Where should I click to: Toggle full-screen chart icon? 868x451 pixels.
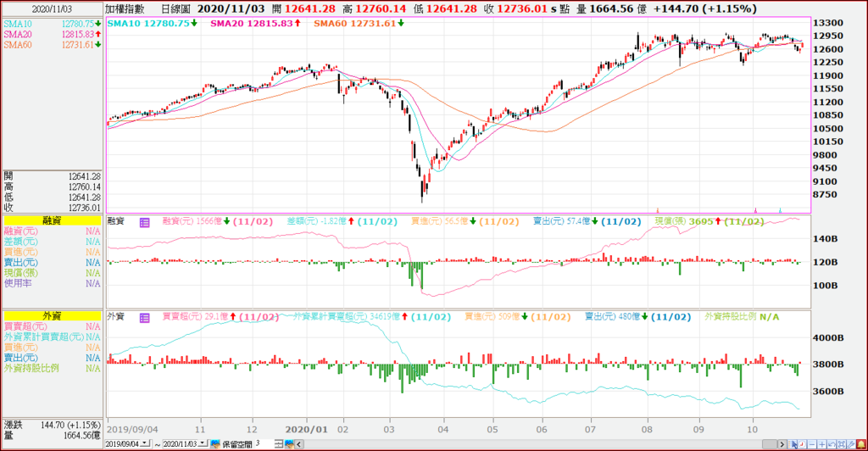coord(842,444)
